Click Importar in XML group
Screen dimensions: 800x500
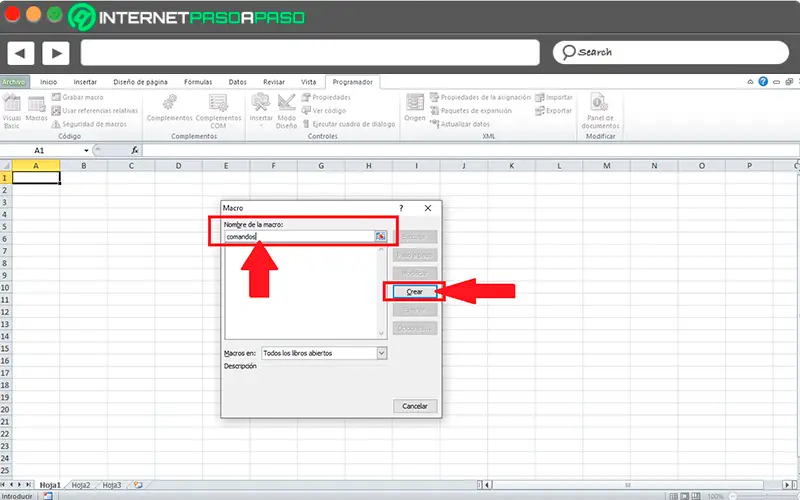[x=554, y=97]
